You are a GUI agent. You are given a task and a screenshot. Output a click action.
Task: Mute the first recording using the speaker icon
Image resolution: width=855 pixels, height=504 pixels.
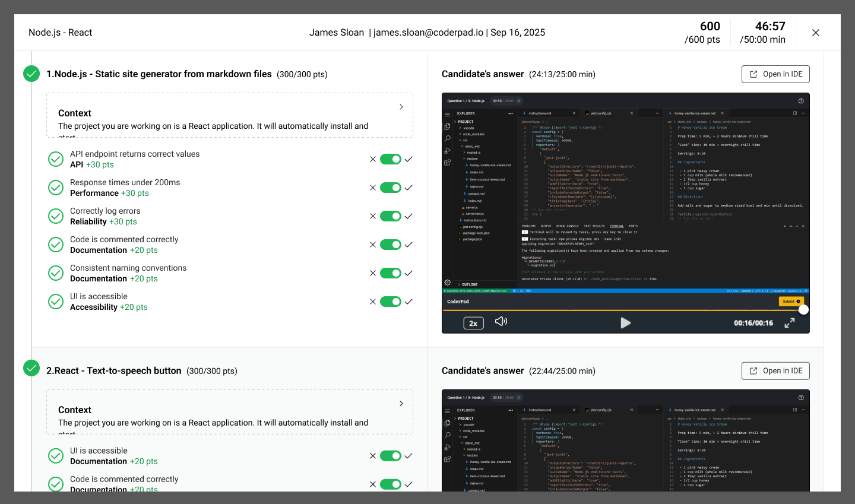tap(501, 321)
